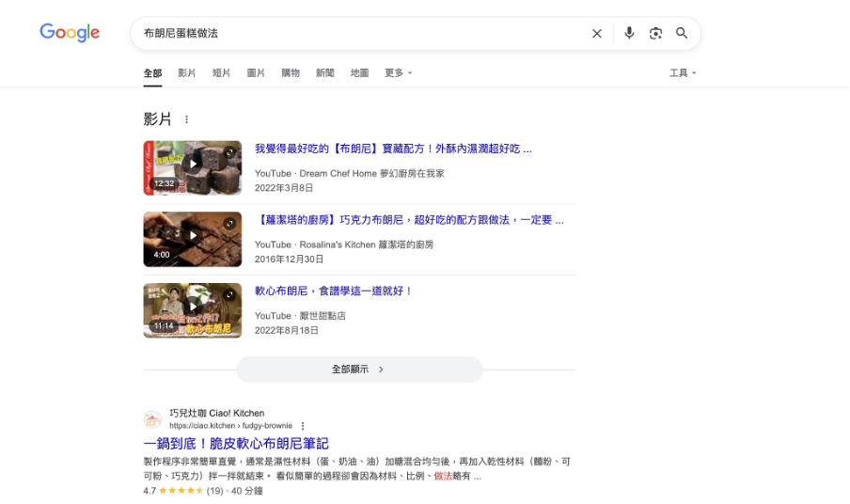Open three-dot menu beside 影片 heading
The height and width of the screenshot is (504, 850).
[x=186, y=119]
